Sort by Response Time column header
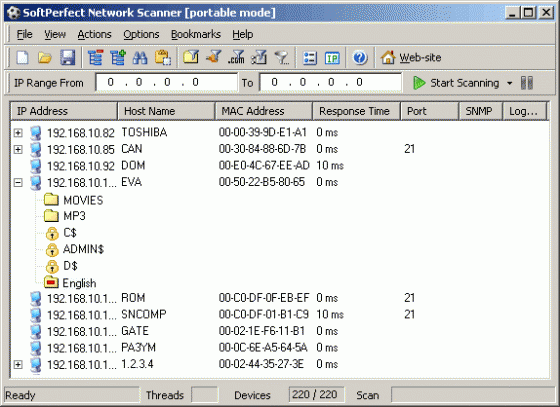This screenshot has width=560, height=407. (356, 111)
